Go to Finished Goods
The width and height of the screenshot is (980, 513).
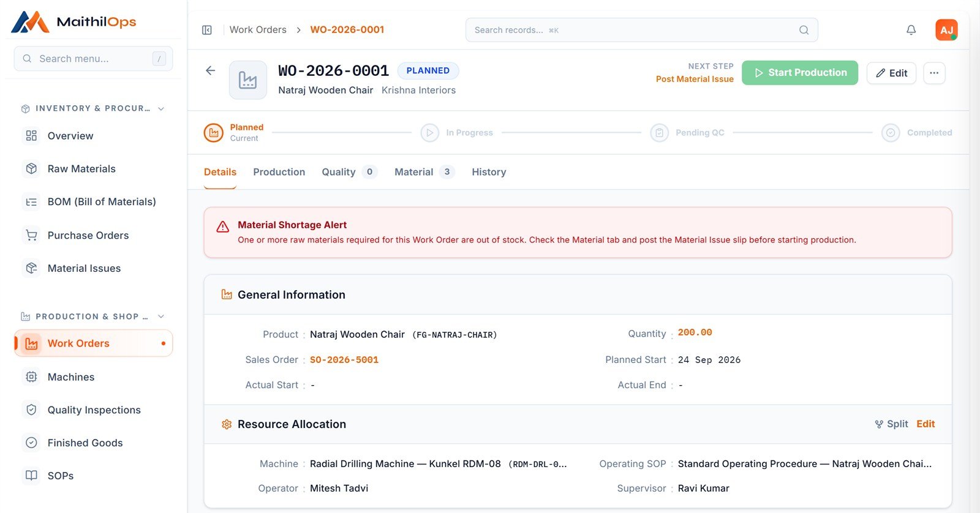[93, 443]
